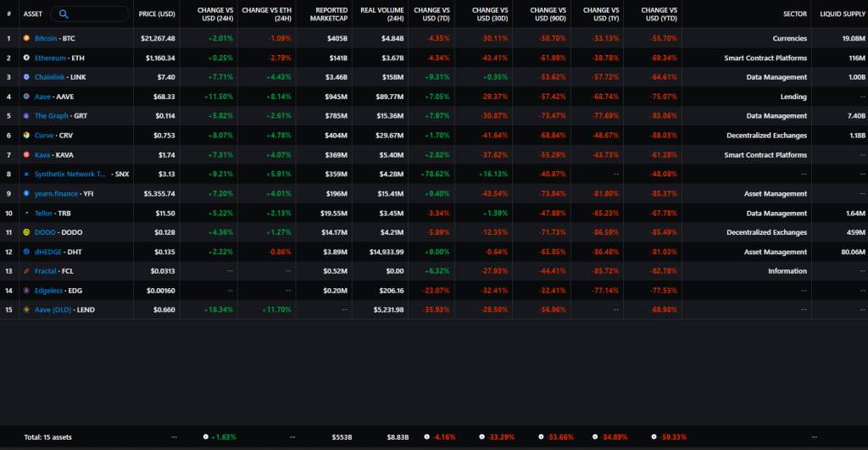The height and width of the screenshot is (450, 868).
Task: Open the Fractal asset link
Action: tap(46, 271)
